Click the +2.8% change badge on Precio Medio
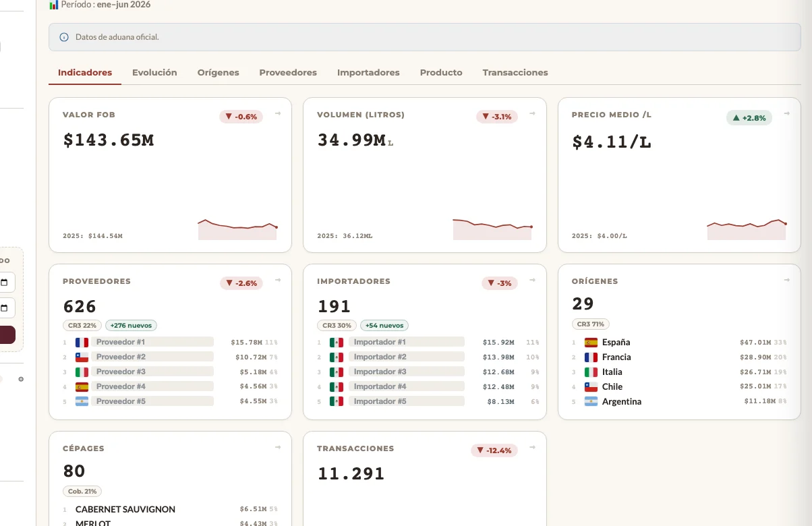This screenshot has width=812, height=526. coord(749,118)
